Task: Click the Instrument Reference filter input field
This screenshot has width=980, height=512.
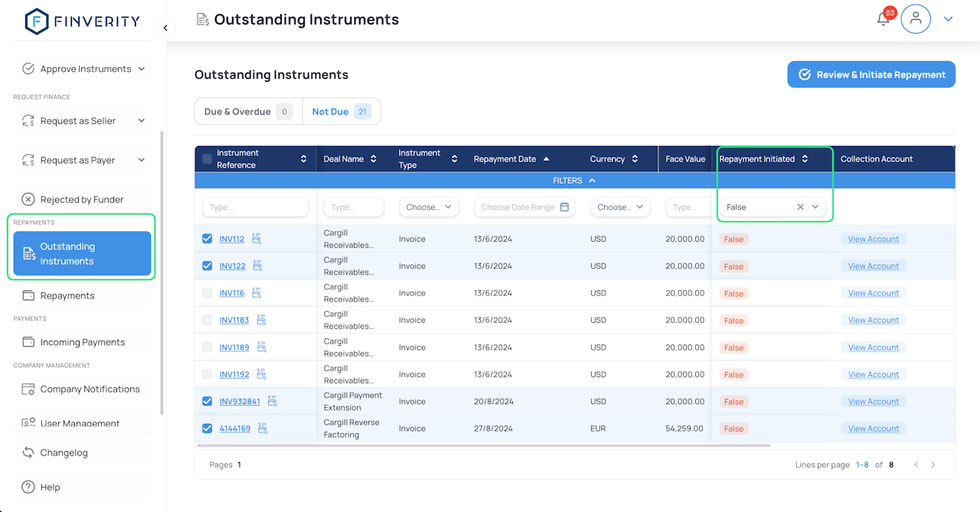Action: pyautogui.click(x=255, y=207)
